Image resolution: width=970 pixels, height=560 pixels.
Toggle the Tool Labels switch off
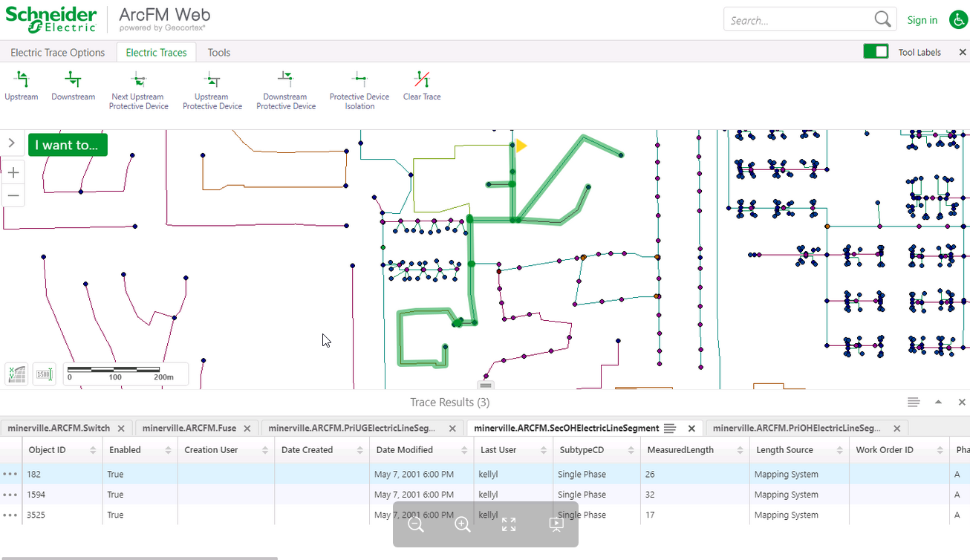(x=876, y=51)
